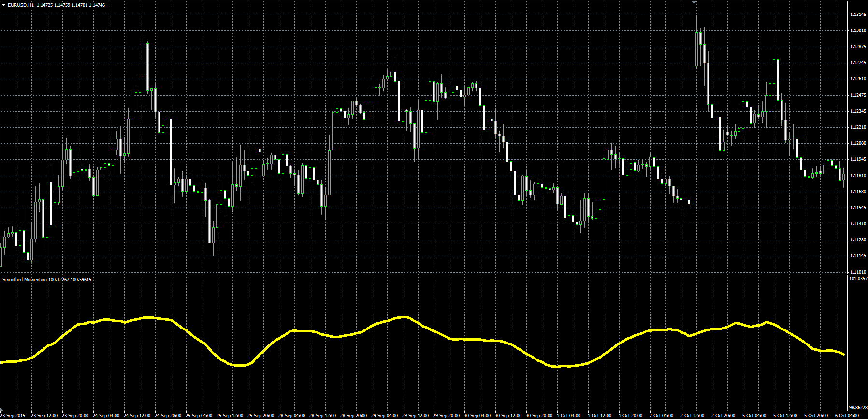Click indicator scale value 101.0357
The height and width of the screenshot is (419, 868).
coord(858,278)
